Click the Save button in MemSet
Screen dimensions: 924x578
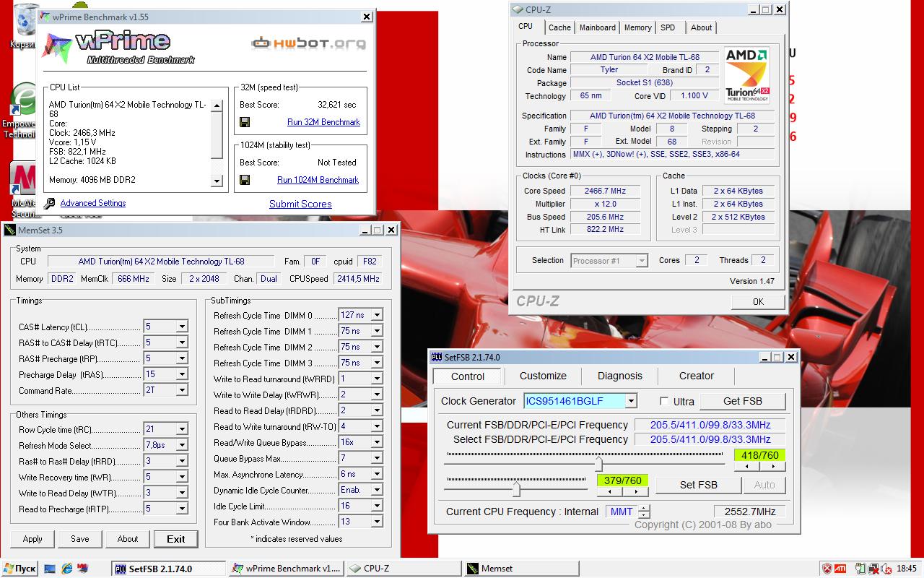point(80,539)
